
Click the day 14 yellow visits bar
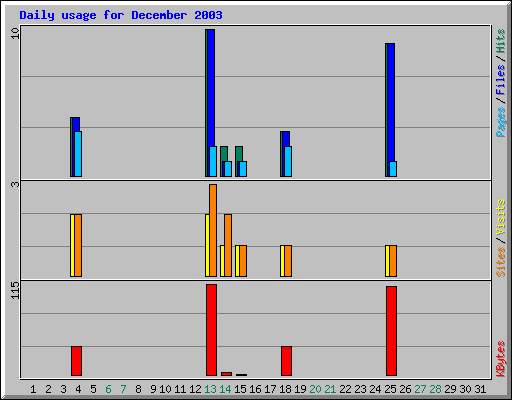(222, 261)
